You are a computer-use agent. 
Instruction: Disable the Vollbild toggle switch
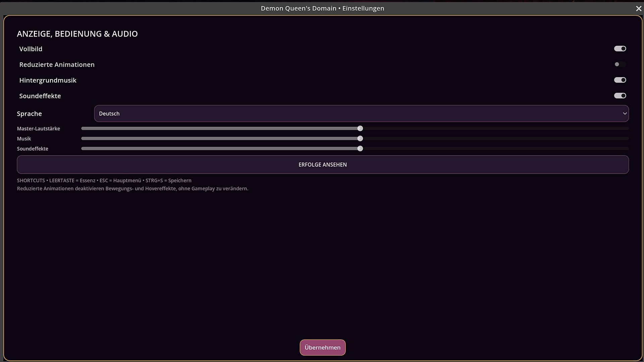coord(620,49)
